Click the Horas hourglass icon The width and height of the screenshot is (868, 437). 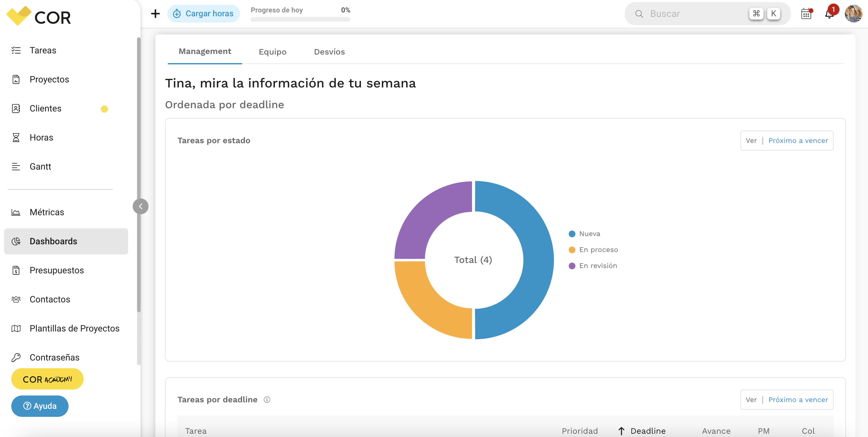tap(16, 137)
